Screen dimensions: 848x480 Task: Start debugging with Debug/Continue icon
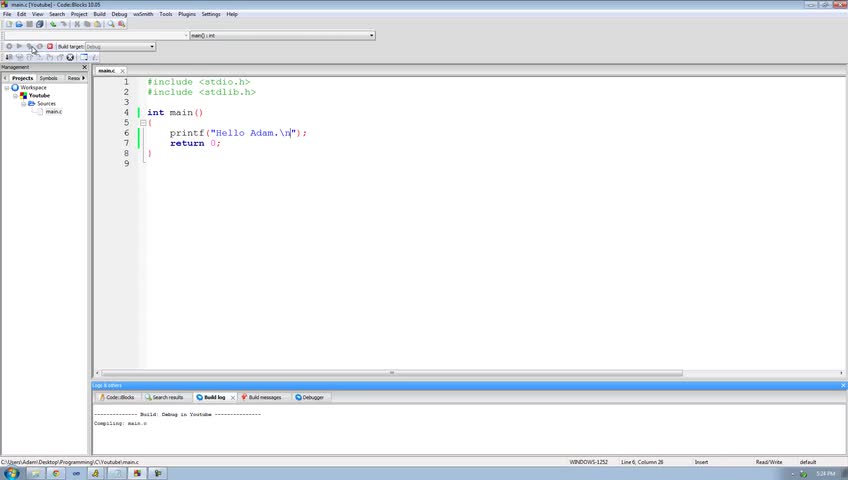[x=9, y=57]
